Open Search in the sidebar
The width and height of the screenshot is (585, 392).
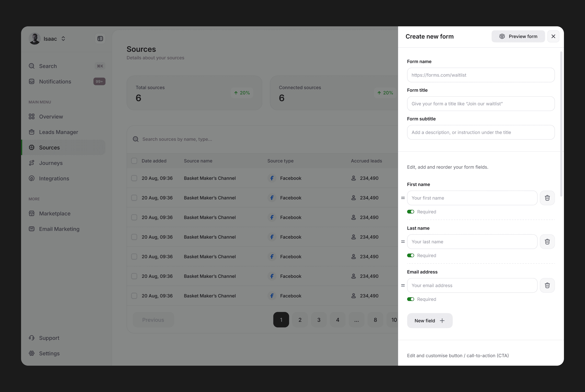pyautogui.click(x=67, y=66)
